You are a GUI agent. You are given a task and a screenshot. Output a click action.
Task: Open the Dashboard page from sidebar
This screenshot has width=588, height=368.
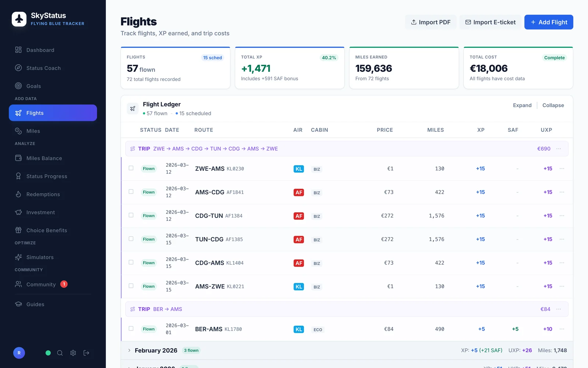[x=53, y=50]
